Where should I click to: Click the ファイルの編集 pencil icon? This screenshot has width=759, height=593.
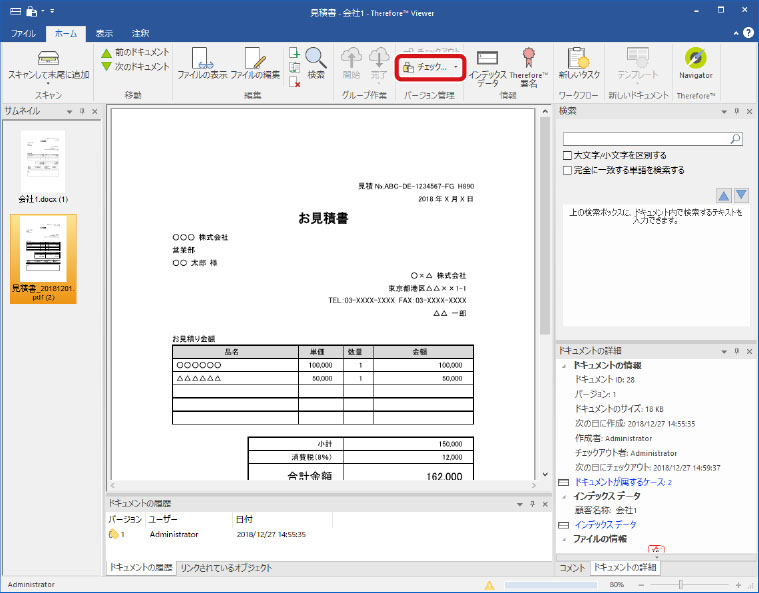click(255, 62)
